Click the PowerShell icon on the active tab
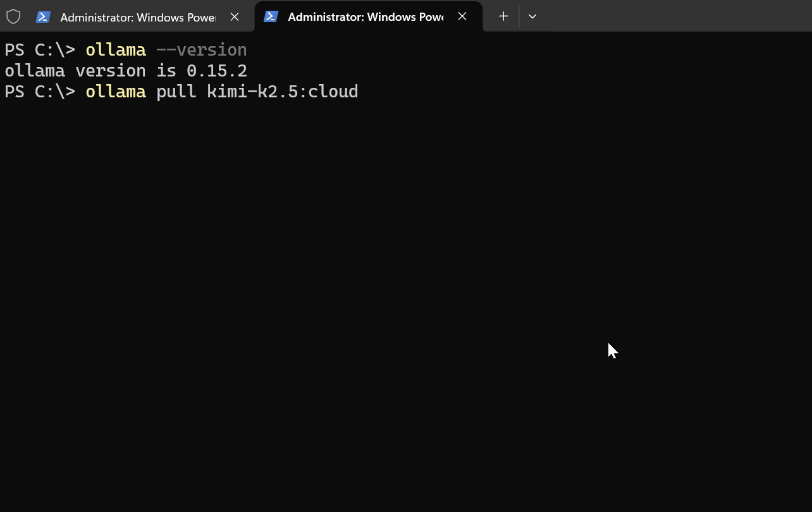This screenshot has width=812, height=512. click(x=271, y=17)
